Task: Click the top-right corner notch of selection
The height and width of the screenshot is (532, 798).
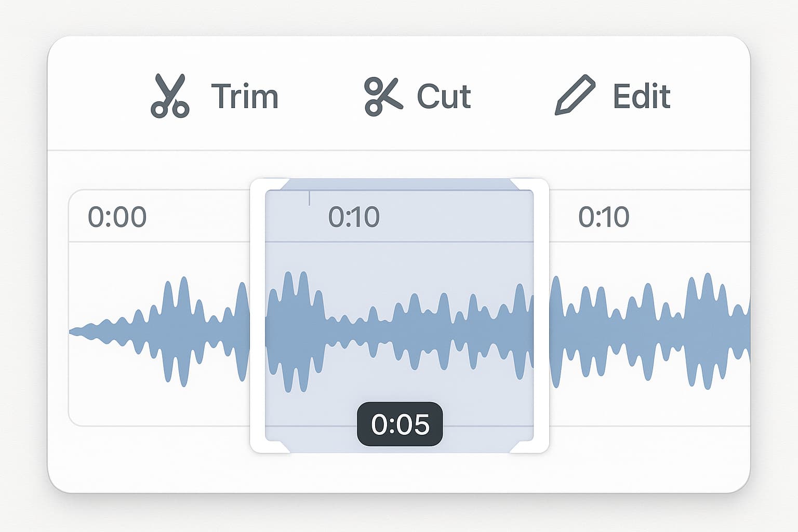Action: [x=516, y=185]
